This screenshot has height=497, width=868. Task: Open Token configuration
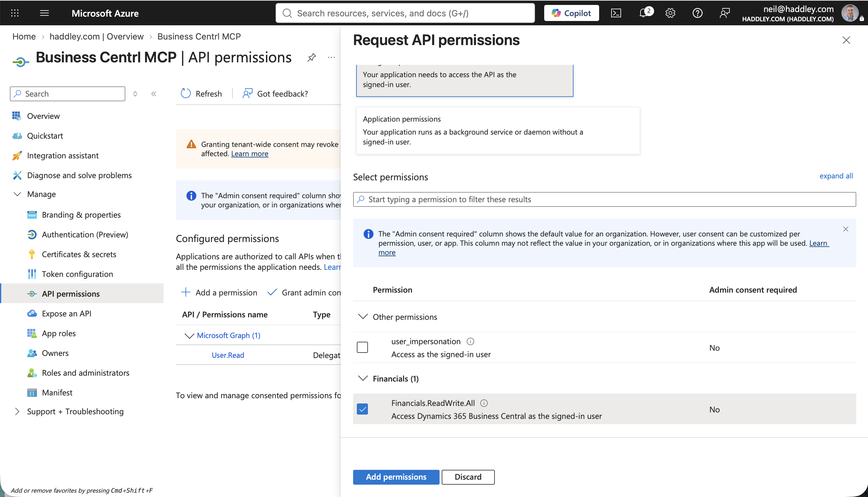[77, 274]
